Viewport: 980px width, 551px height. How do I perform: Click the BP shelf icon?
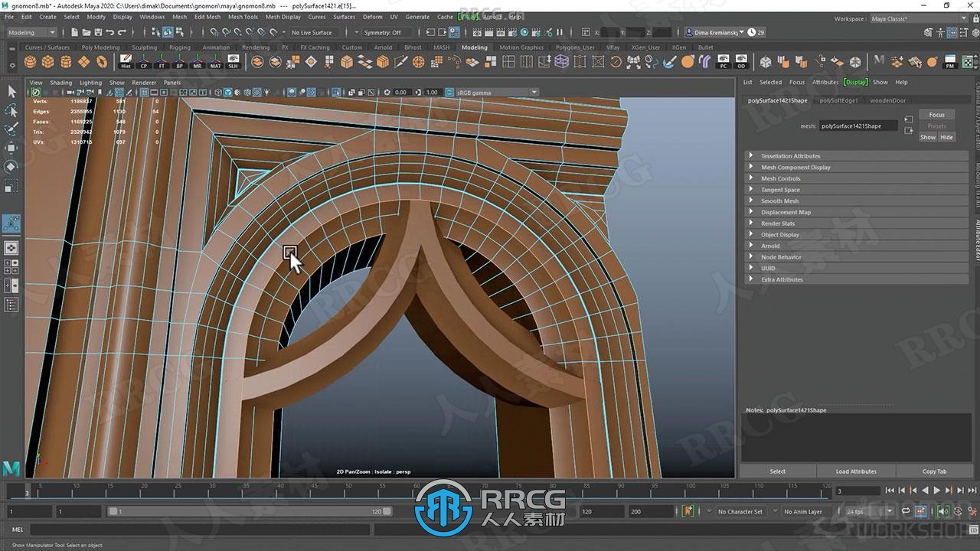tap(180, 62)
